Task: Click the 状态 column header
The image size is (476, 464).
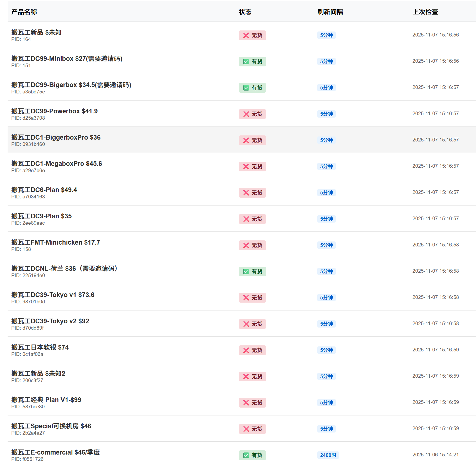Action: 245,12
